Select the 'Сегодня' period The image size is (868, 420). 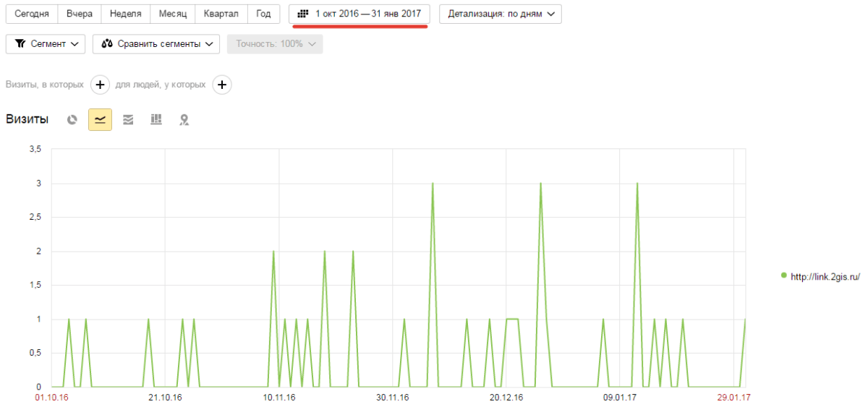tap(32, 14)
